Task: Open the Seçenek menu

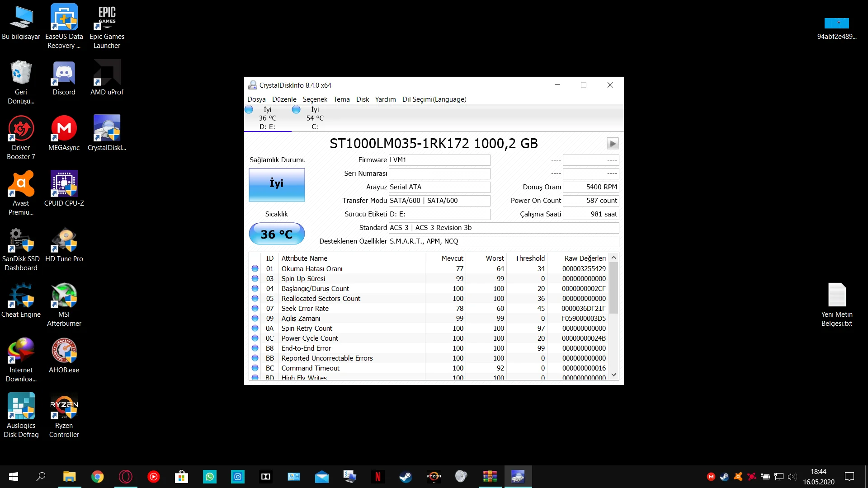Action: (x=315, y=99)
